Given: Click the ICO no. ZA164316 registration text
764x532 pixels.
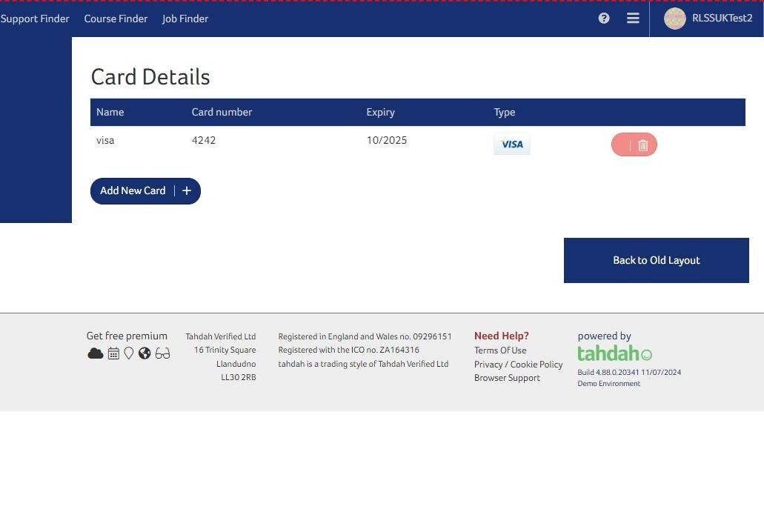Looking at the screenshot, I should (348, 350).
